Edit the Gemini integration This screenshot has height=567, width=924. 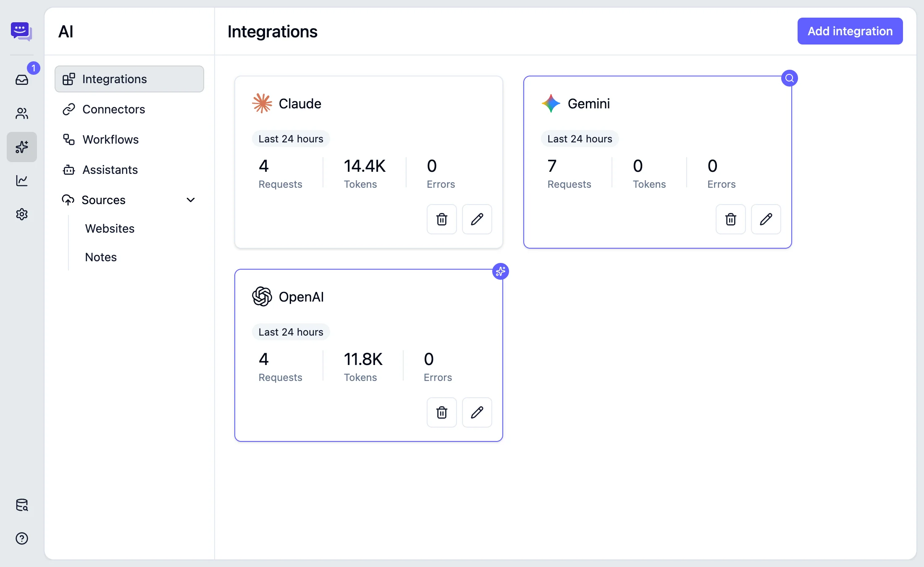[x=766, y=219]
